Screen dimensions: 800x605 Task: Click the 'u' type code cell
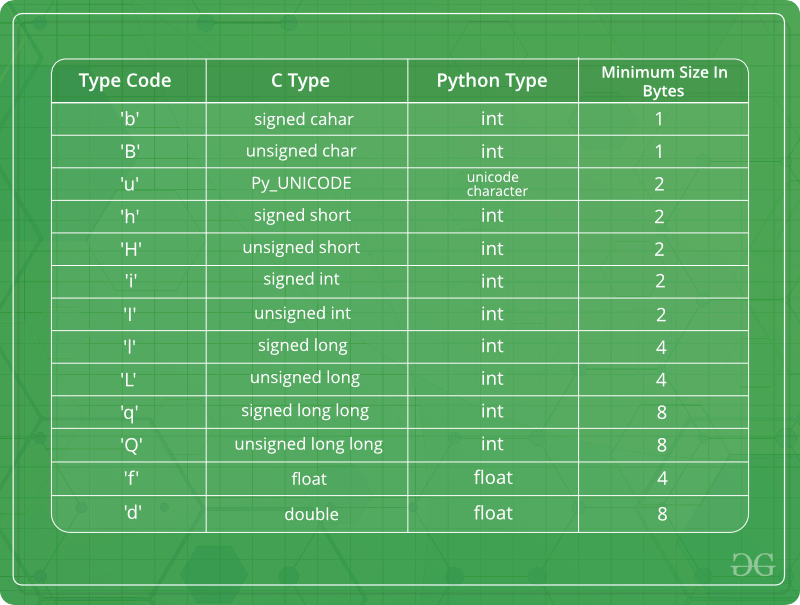pyautogui.click(x=130, y=184)
